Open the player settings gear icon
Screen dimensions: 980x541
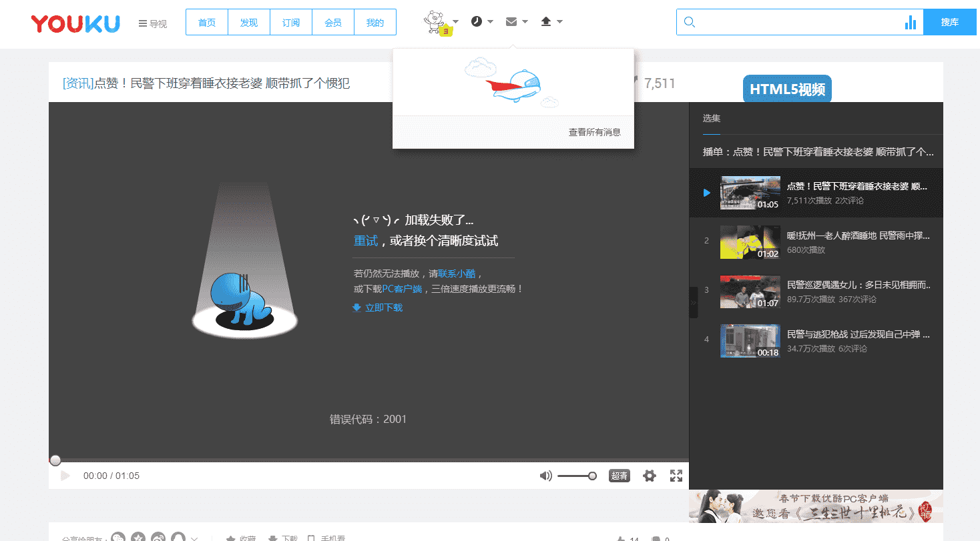pyautogui.click(x=649, y=476)
